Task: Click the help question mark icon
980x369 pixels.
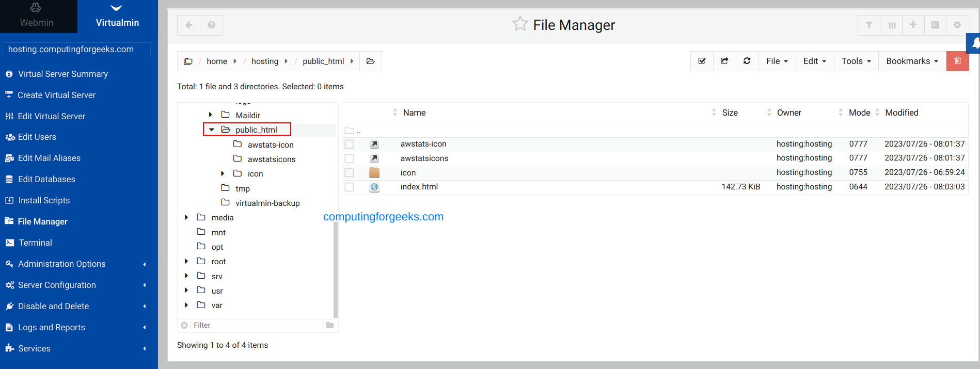Action: point(211,25)
